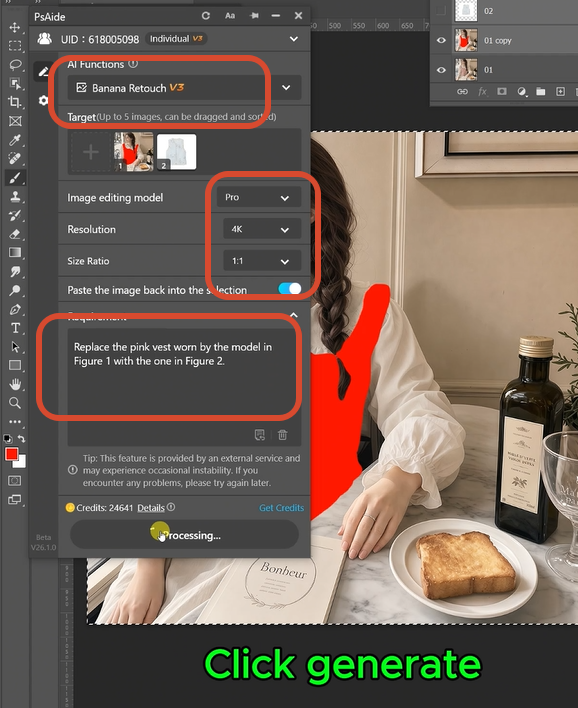Hide the 01 copy layer
The height and width of the screenshot is (708, 578).
[x=441, y=40]
